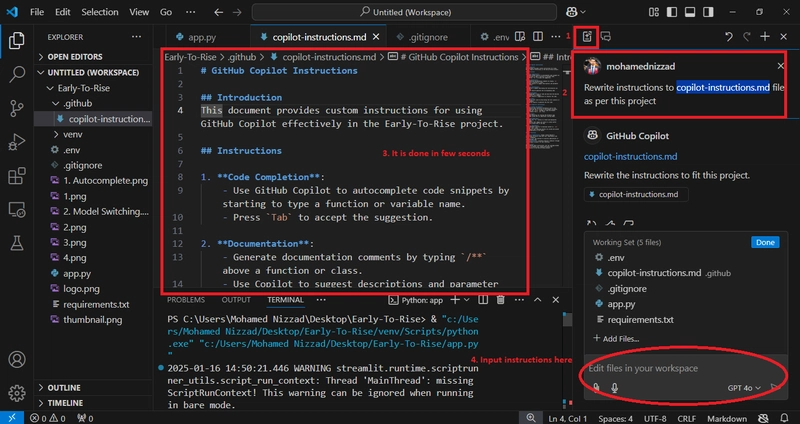Open the Run and Debug view
Viewport: 800px width, 424px height.
coord(16,143)
